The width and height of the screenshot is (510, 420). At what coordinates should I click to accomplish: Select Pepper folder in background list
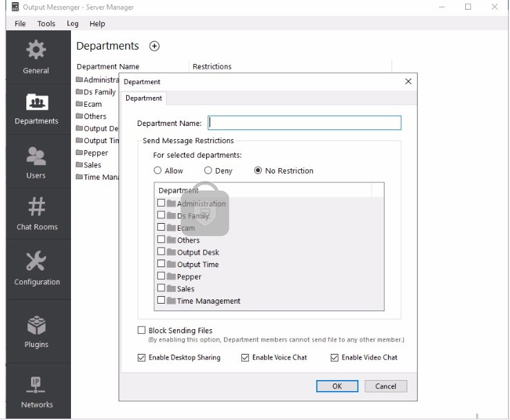tap(92, 153)
